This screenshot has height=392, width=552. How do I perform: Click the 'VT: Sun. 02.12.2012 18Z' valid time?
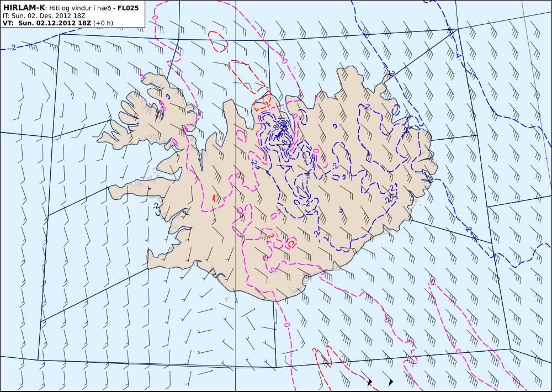47,23
